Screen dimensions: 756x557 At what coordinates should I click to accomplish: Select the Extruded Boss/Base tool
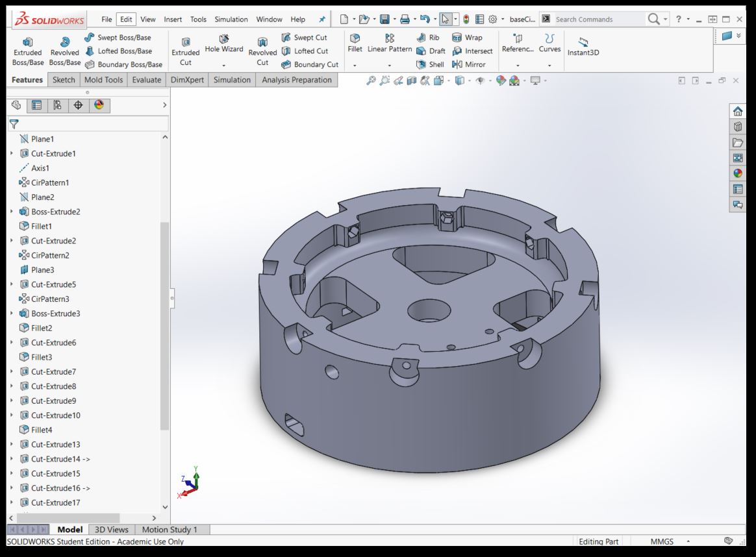coord(27,51)
